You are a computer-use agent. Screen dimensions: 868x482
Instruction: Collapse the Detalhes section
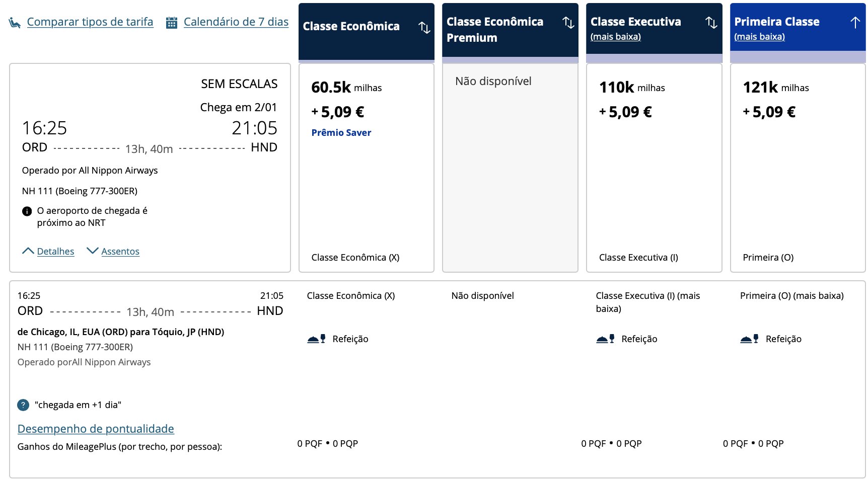[x=48, y=251]
